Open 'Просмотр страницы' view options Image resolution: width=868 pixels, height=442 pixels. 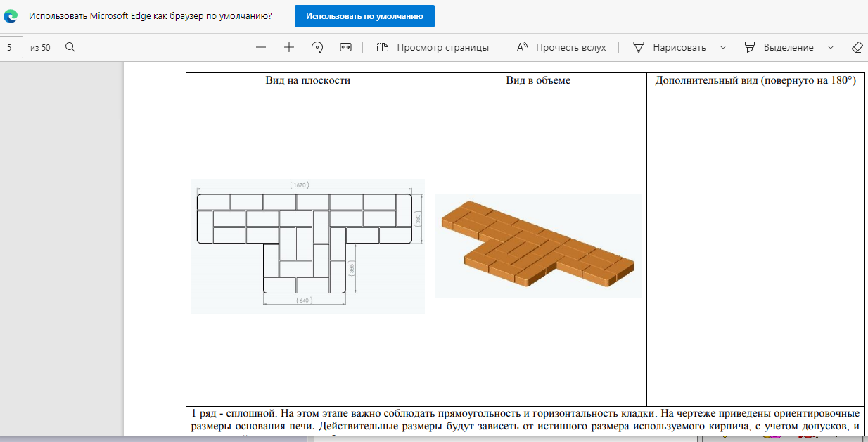433,47
